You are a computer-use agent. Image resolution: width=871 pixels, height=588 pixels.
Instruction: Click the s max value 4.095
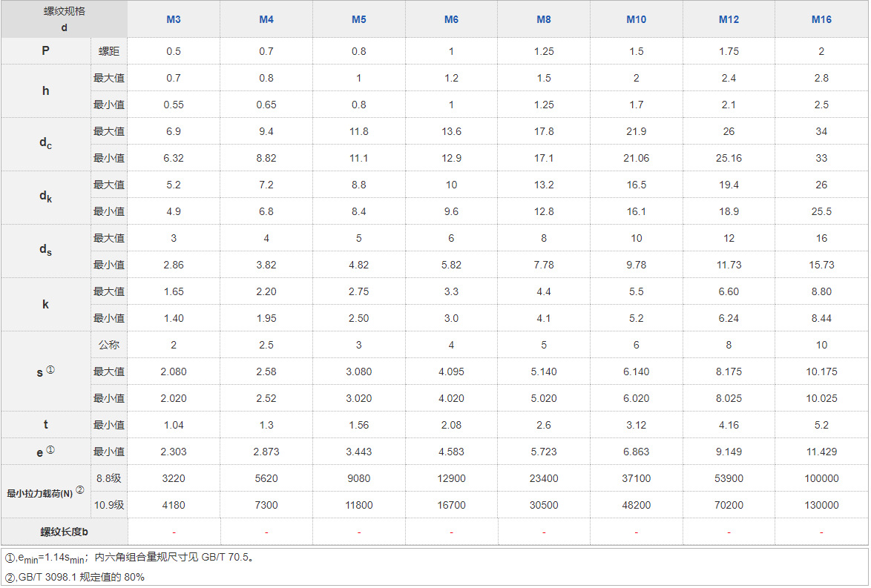point(451,371)
